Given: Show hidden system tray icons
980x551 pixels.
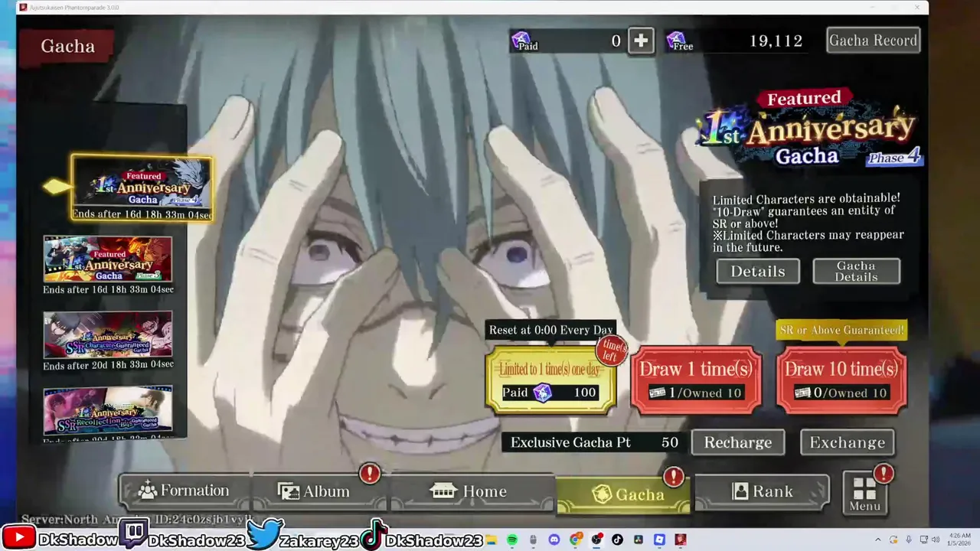Looking at the screenshot, I should (877, 540).
